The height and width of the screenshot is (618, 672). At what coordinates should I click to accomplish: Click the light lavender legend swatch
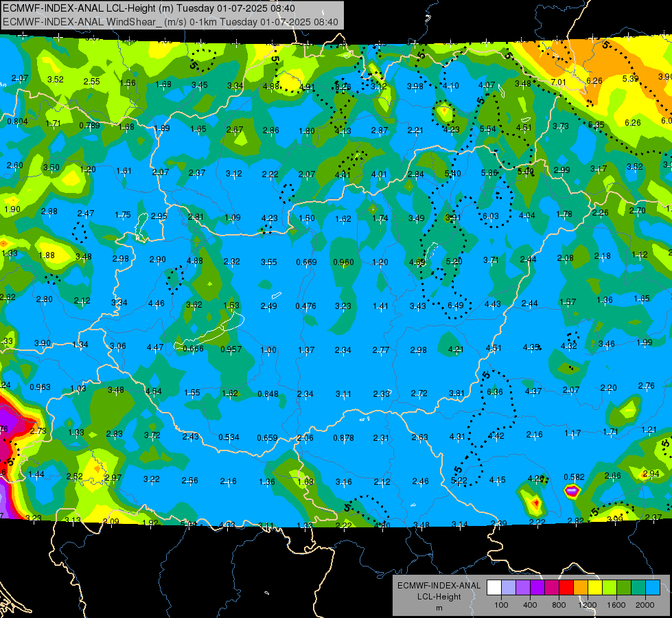[509, 588]
